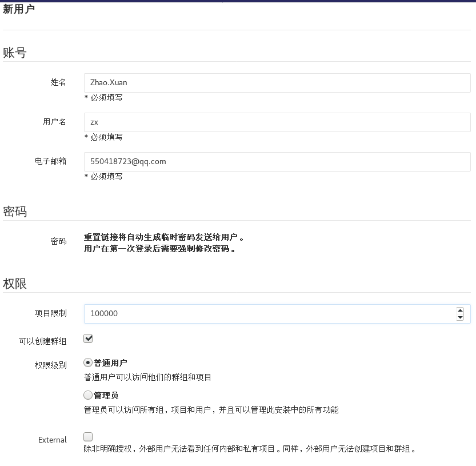Select the 普通用户 radio button
Screen dimensions: 476x466
point(88,363)
